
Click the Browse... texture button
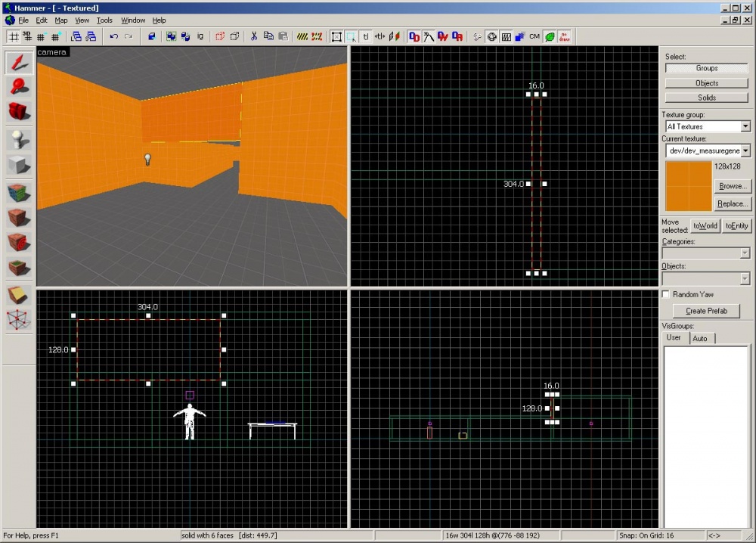(733, 186)
